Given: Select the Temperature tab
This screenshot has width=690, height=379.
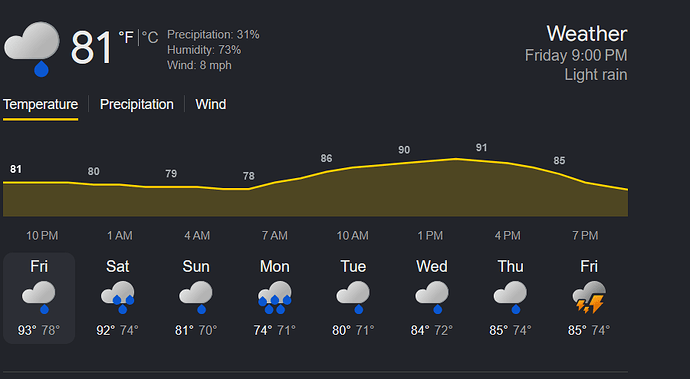Looking at the screenshot, I should point(40,104).
